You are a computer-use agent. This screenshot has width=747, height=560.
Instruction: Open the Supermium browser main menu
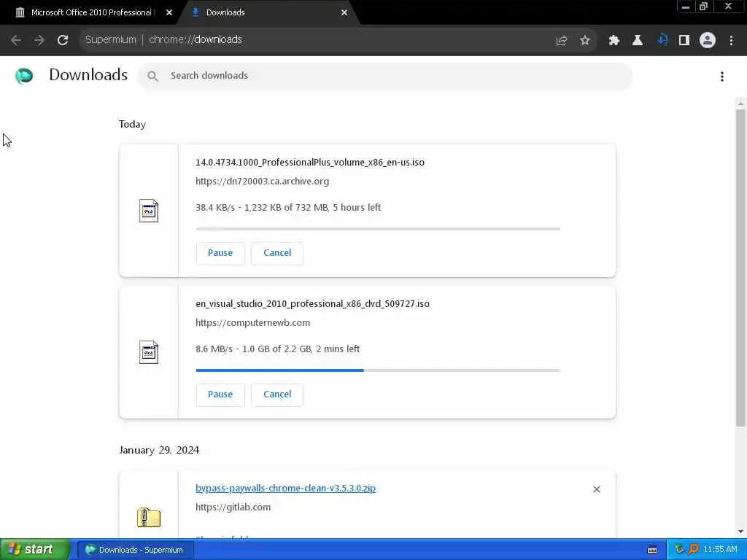click(731, 41)
